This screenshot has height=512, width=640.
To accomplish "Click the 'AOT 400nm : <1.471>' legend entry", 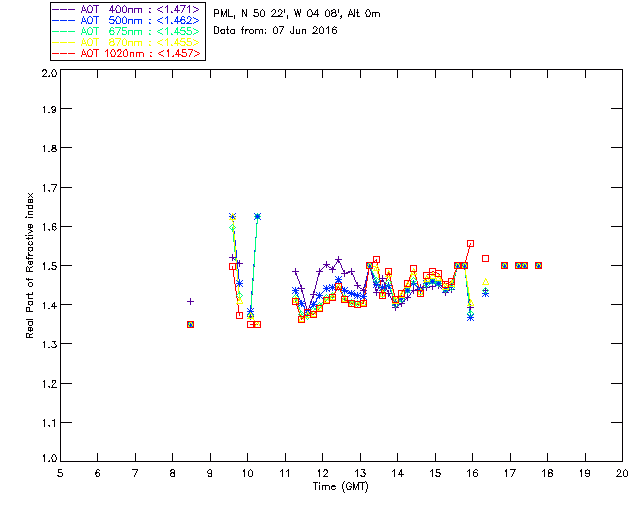I will [127, 9].
